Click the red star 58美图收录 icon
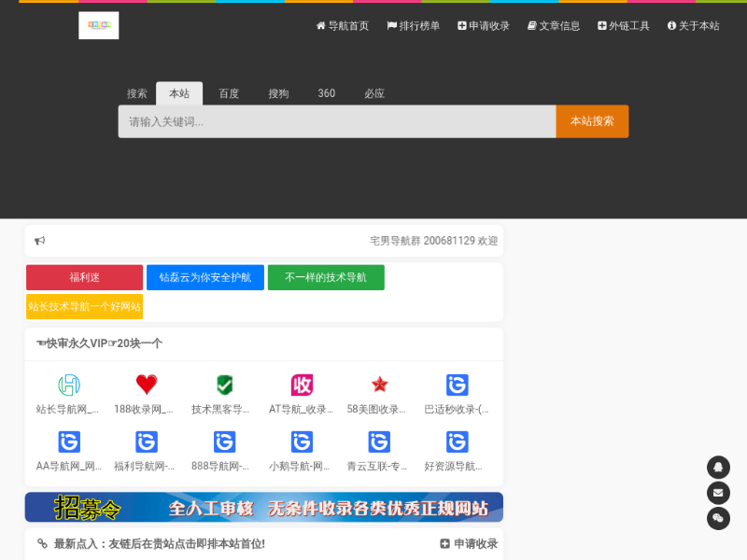Viewport: 747px width, 560px height. 379,385
